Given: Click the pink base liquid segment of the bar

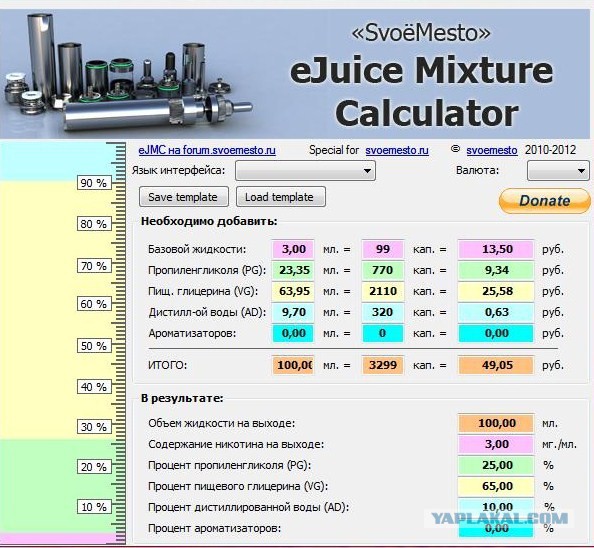Looking at the screenshot, I should [x=57, y=538].
